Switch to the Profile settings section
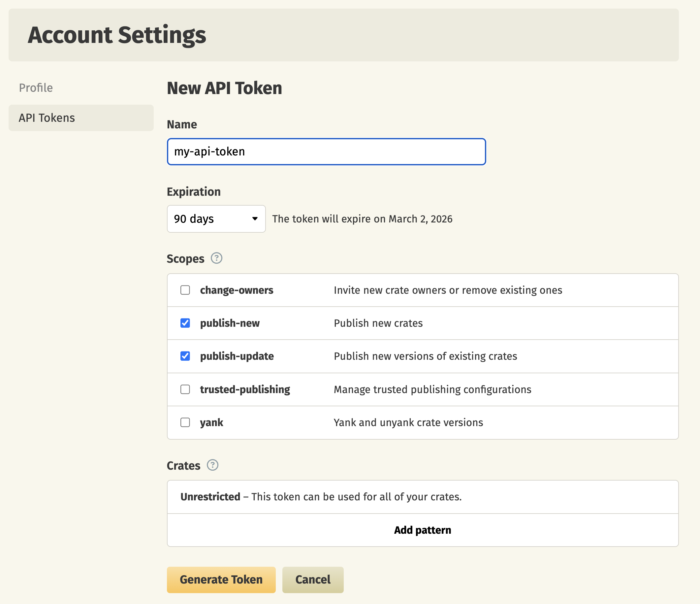 tap(36, 87)
